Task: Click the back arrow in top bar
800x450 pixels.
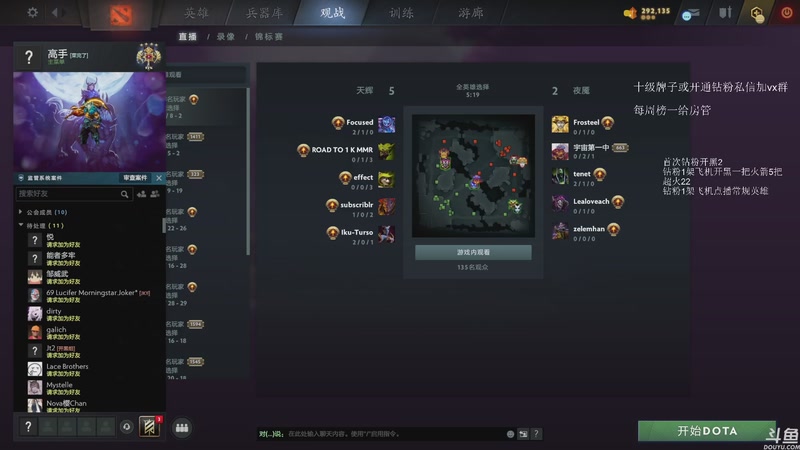Action: pyautogui.click(x=55, y=12)
